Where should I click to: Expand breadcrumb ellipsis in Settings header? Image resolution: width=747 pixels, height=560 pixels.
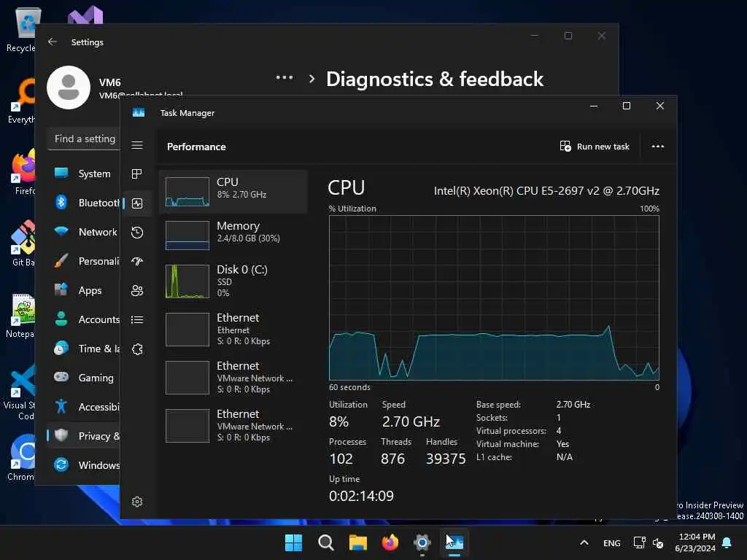[x=285, y=77]
